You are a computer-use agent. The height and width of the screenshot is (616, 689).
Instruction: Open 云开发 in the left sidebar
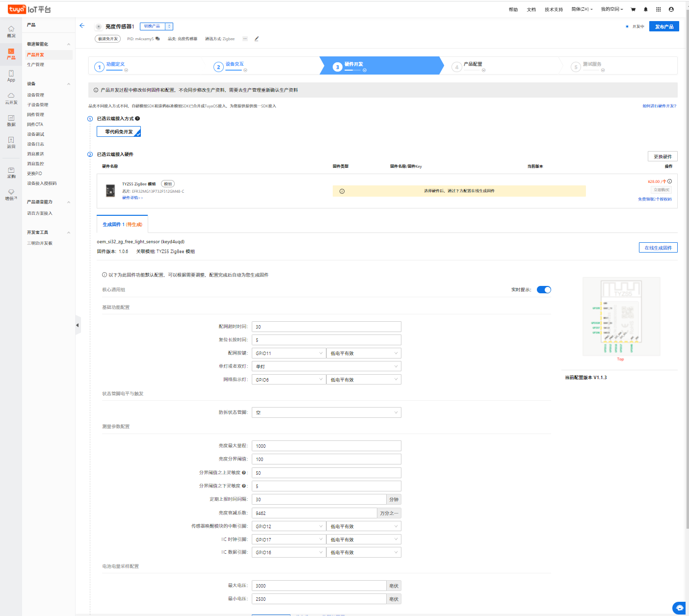tap(11, 99)
